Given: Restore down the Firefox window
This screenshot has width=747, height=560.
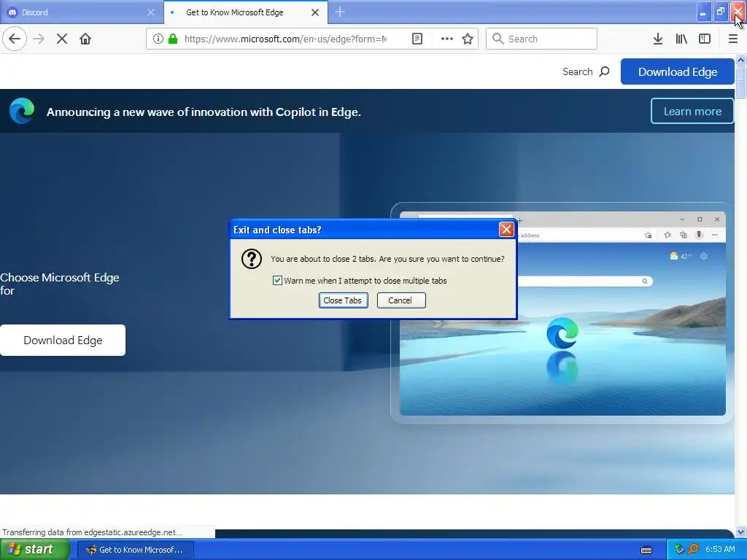Looking at the screenshot, I should (x=720, y=12).
